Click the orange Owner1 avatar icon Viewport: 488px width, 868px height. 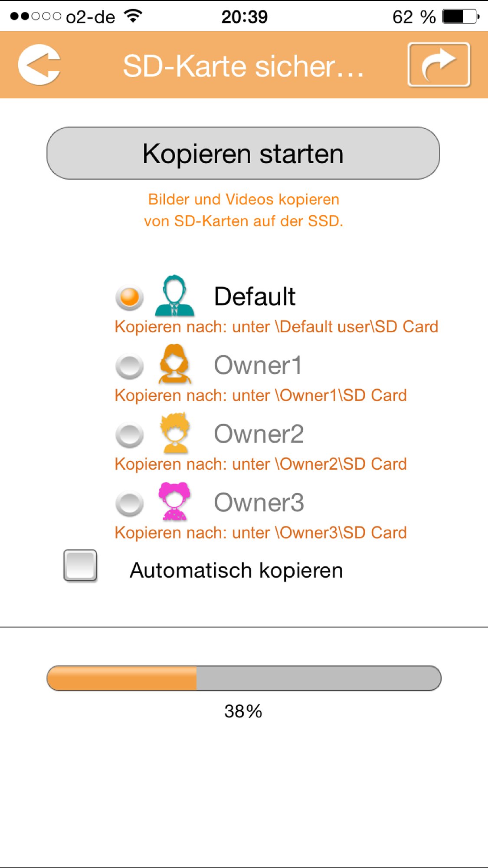(174, 364)
